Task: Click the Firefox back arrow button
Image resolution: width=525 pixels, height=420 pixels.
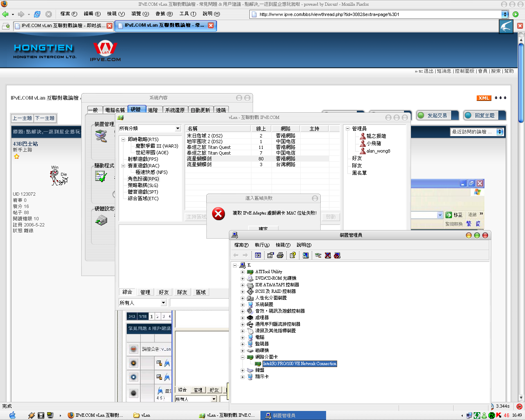Action: pyautogui.click(x=5, y=14)
